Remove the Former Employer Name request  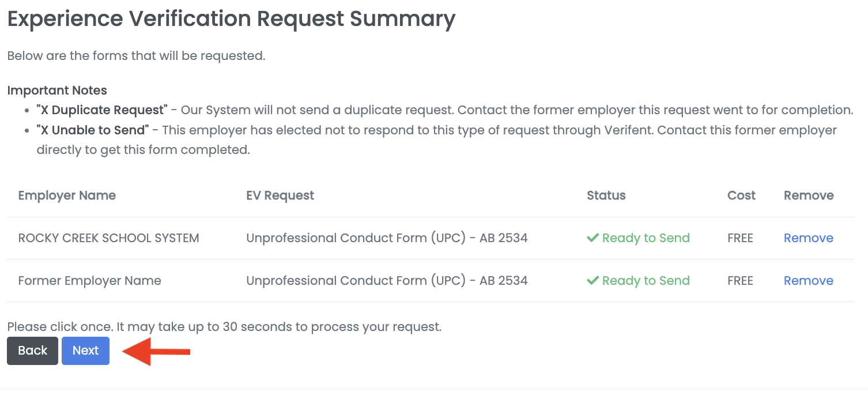(808, 280)
